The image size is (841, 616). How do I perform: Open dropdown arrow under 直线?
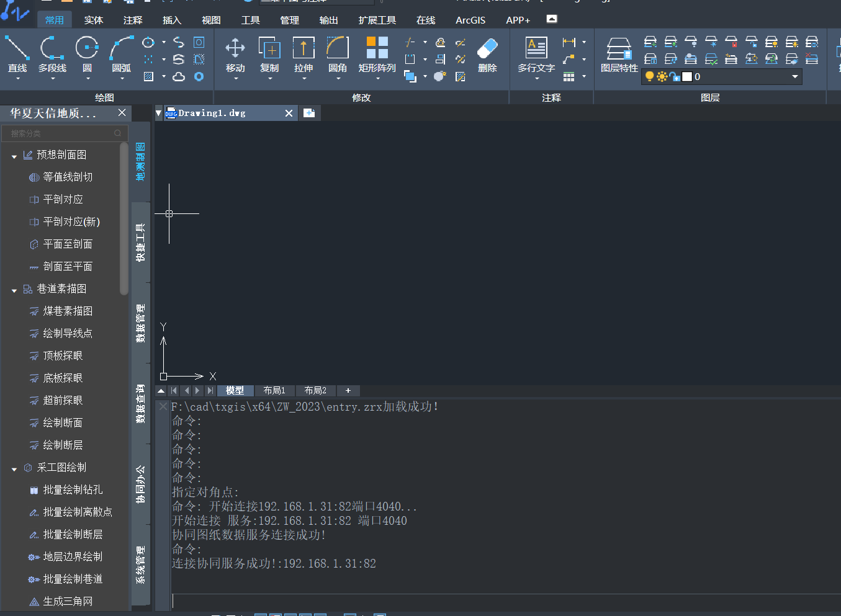point(17,79)
